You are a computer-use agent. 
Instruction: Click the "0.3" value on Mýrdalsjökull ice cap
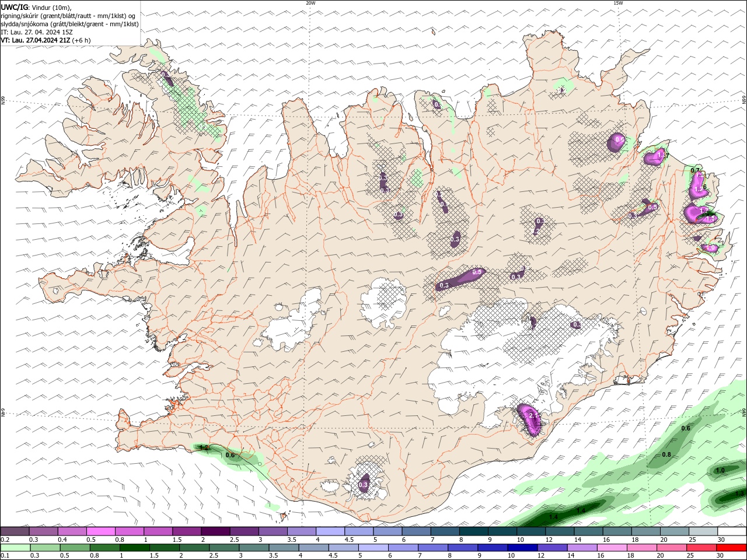[x=363, y=485]
